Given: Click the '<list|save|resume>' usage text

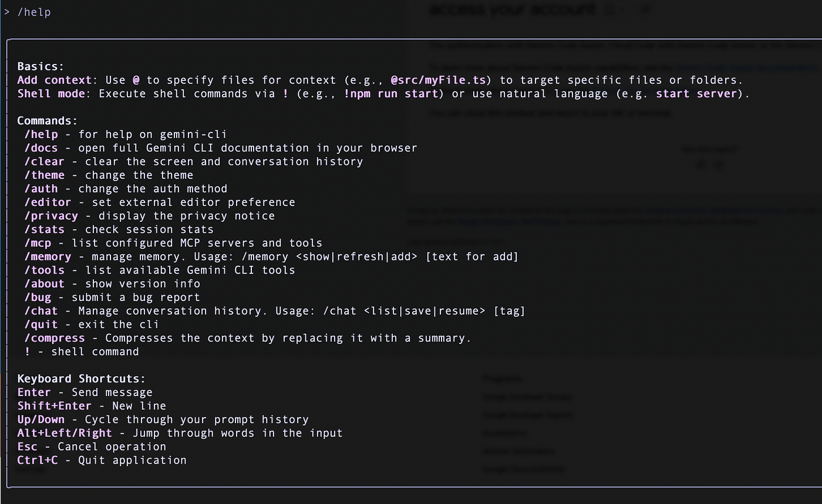Looking at the screenshot, I should (x=425, y=310).
